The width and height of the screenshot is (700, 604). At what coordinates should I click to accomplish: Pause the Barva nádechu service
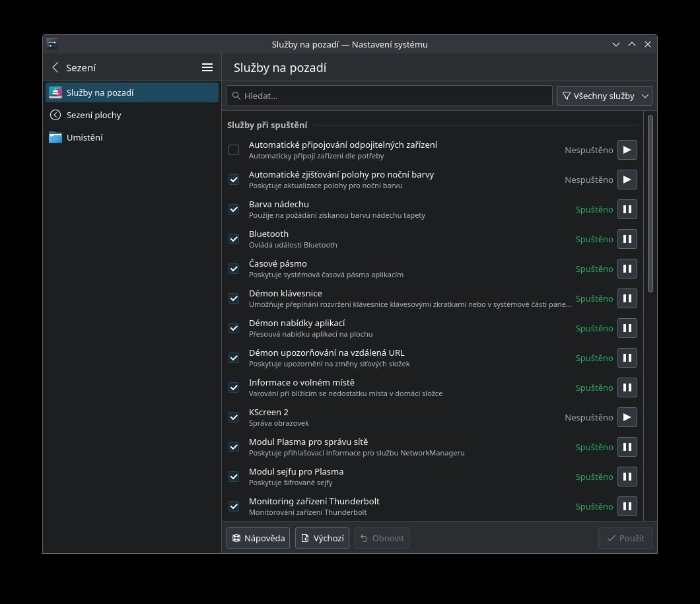click(627, 209)
